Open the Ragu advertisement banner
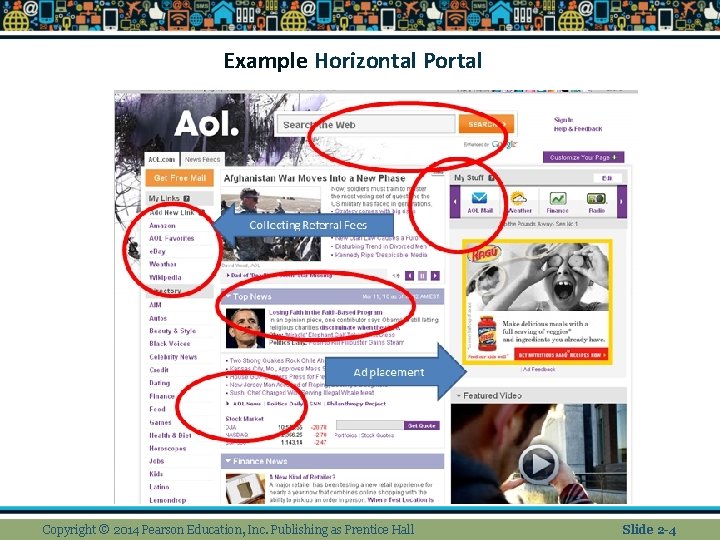 pos(537,302)
